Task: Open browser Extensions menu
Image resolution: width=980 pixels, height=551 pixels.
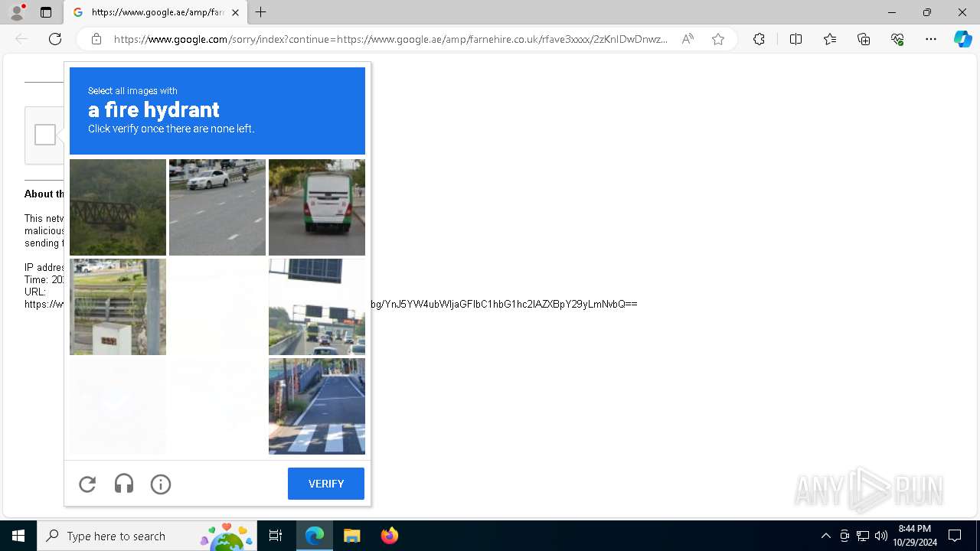Action: (759, 39)
